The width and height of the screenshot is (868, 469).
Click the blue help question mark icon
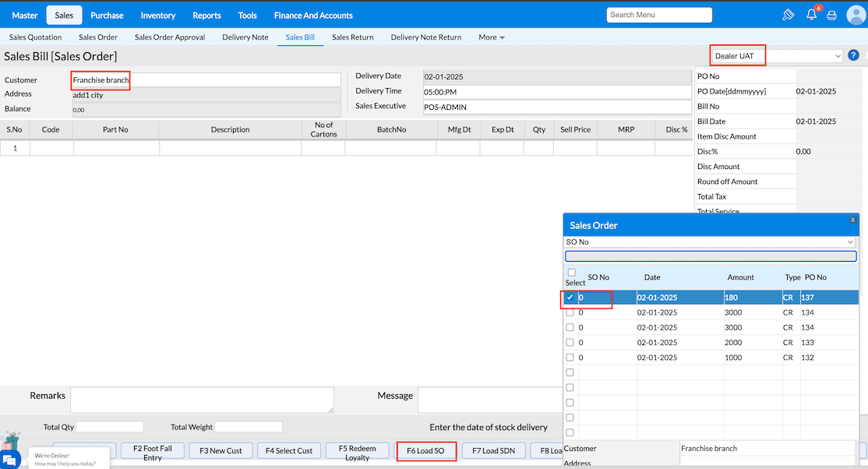pos(853,55)
